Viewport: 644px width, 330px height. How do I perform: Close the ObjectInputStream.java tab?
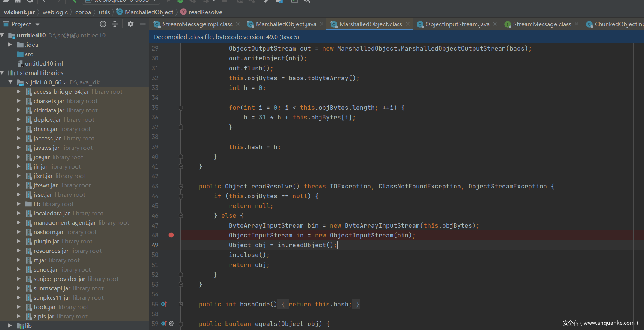coord(495,24)
